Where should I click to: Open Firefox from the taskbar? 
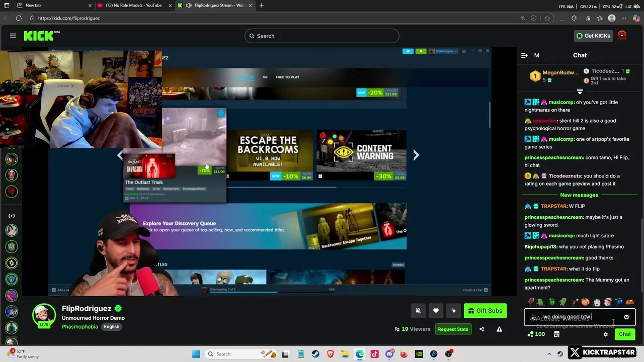point(404,354)
